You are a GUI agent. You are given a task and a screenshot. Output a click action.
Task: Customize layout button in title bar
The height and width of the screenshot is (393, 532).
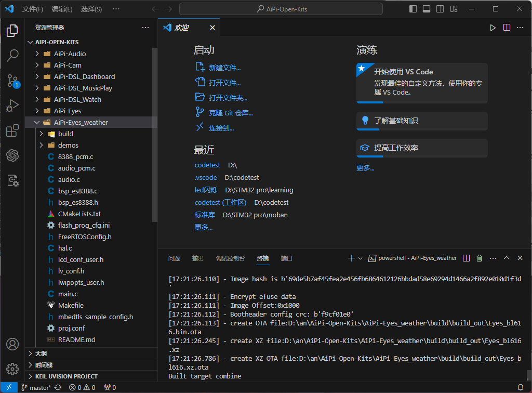pyautogui.click(x=454, y=9)
